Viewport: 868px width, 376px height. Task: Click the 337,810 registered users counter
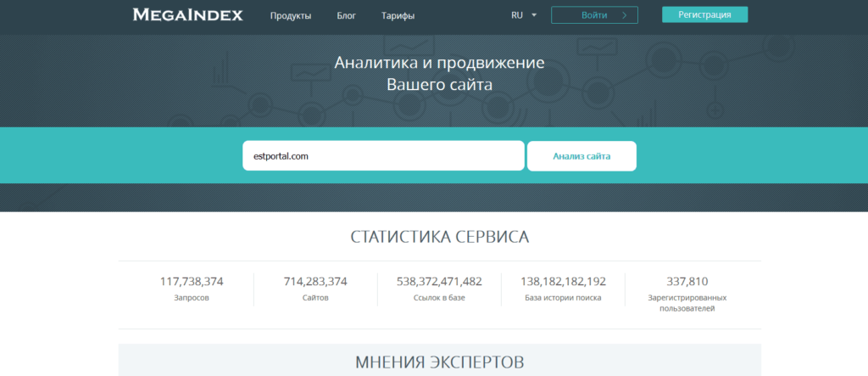pyautogui.click(x=687, y=282)
